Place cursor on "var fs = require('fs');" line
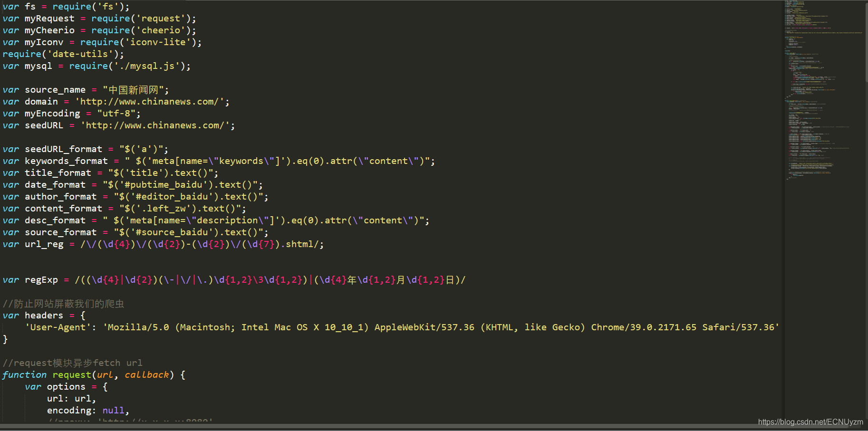Viewport: 868px width, 431px height. [x=66, y=7]
